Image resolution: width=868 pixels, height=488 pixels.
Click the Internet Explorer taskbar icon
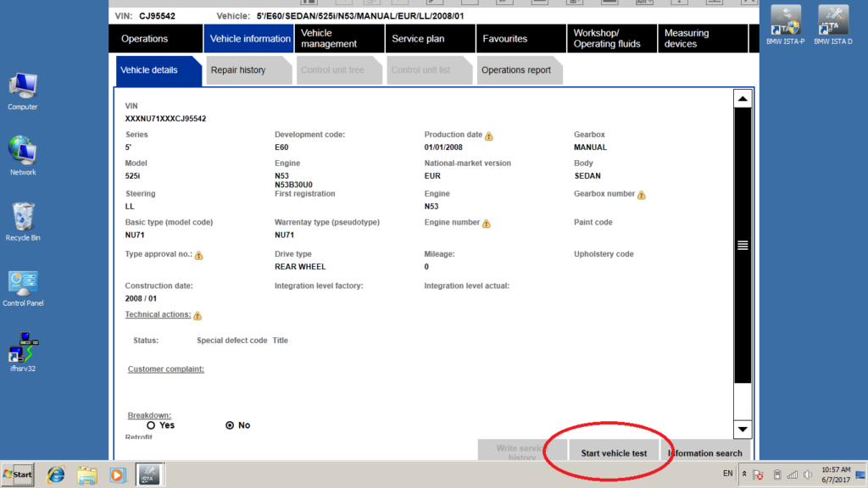[x=55, y=474]
